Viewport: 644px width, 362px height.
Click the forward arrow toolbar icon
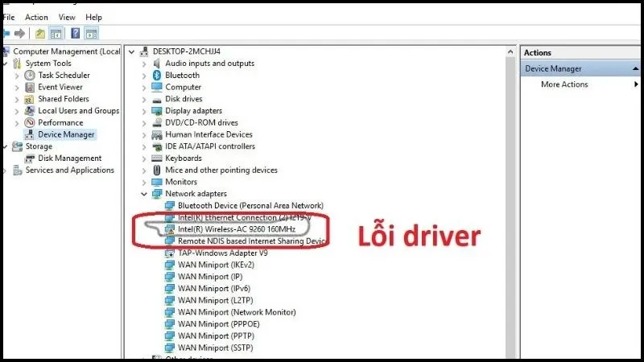(x=19, y=34)
